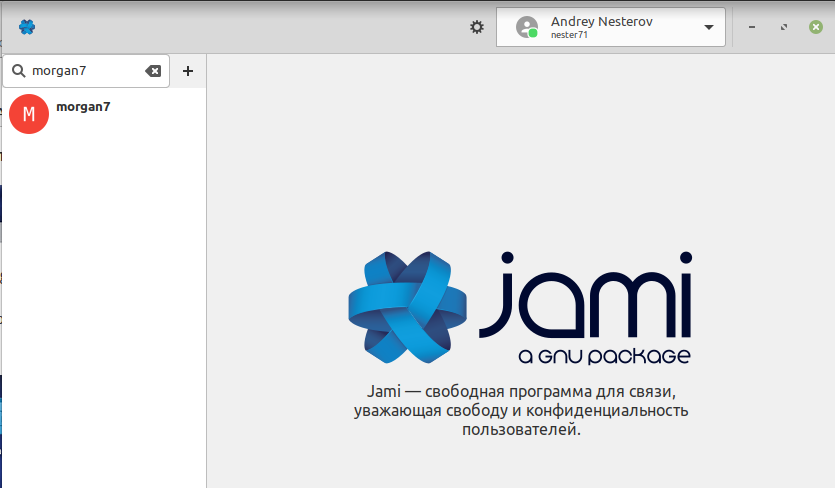Click Andrey Nesterov's account avatar

click(x=526, y=27)
